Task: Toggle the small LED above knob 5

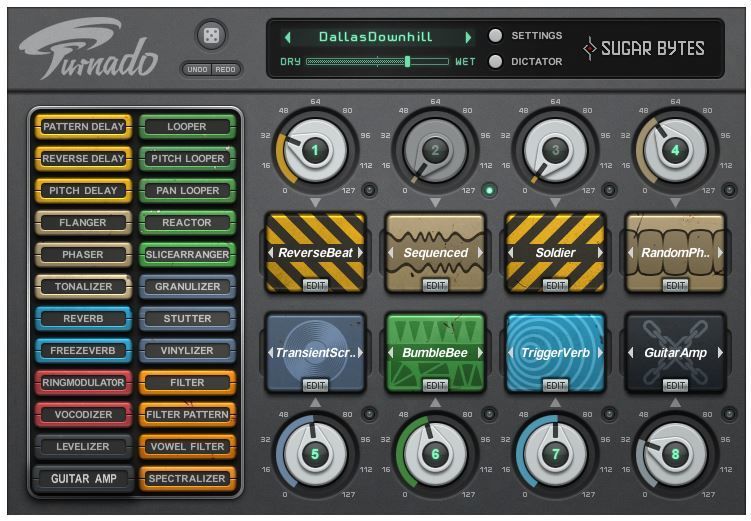Action: point(369,414)
